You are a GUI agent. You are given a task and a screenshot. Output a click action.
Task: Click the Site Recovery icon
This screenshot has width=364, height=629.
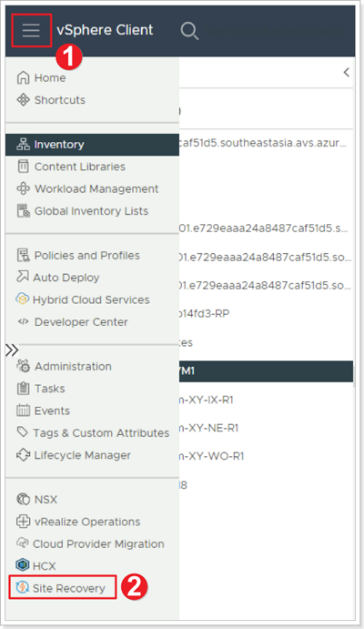(22, 588)
